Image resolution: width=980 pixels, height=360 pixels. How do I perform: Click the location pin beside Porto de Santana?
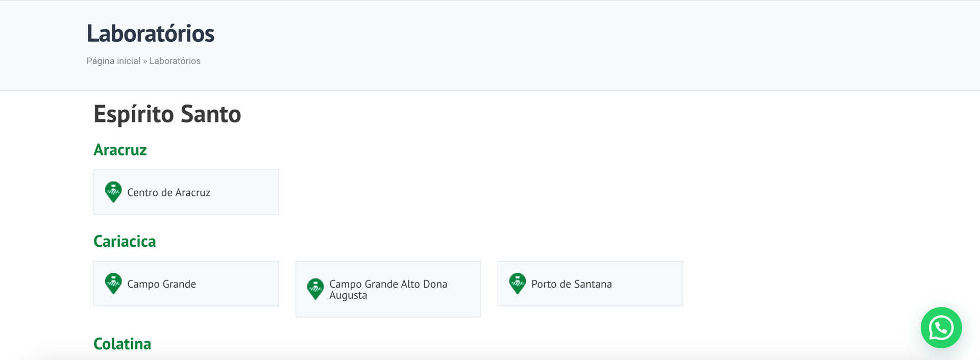tap(517, 284)
